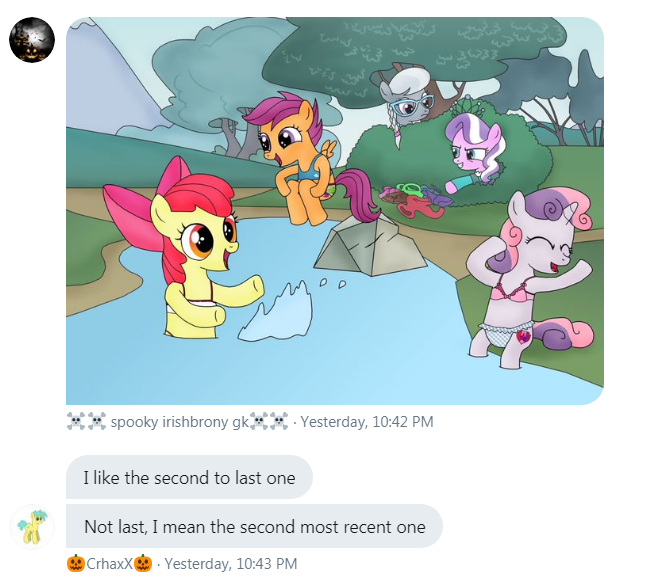This screenshot has width=647, height=584.
Task: Select message 'I like the second to last one'
Action: pyautogui.click(x=189, y=478)
